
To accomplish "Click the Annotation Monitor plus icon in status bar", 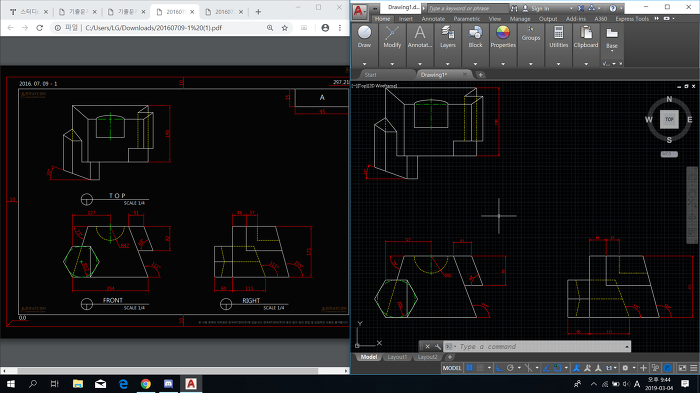I will tap(643, 368).
